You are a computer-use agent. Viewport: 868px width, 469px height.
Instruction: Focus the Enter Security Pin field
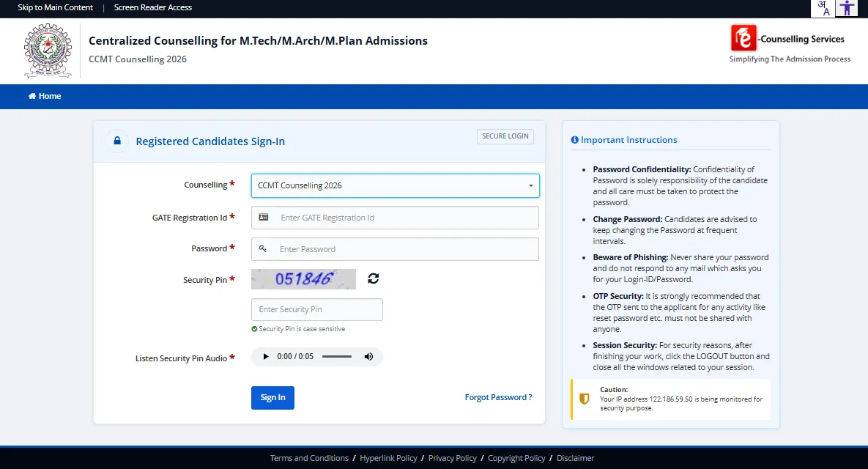317,309
